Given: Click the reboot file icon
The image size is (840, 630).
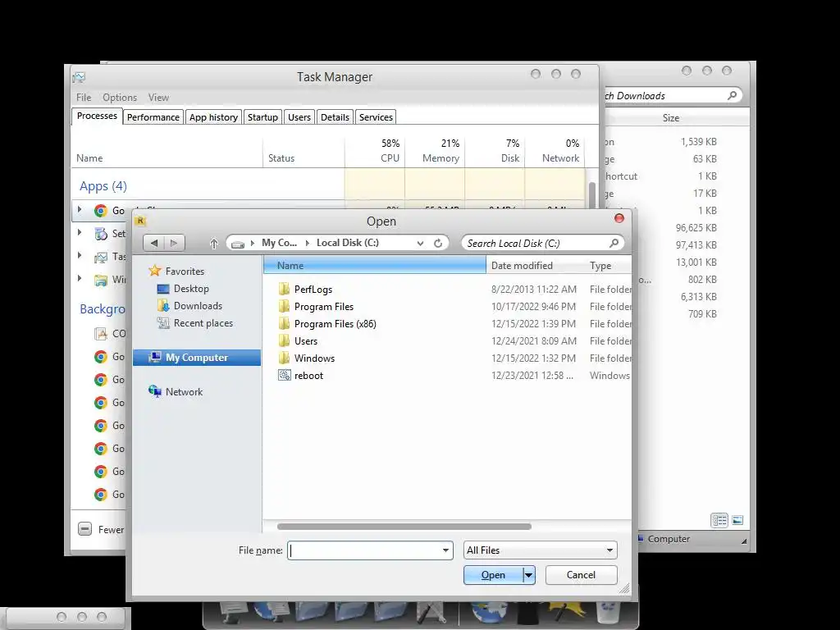Looking at the screenshot, I should pyautogui.click(x=285, y=376).
